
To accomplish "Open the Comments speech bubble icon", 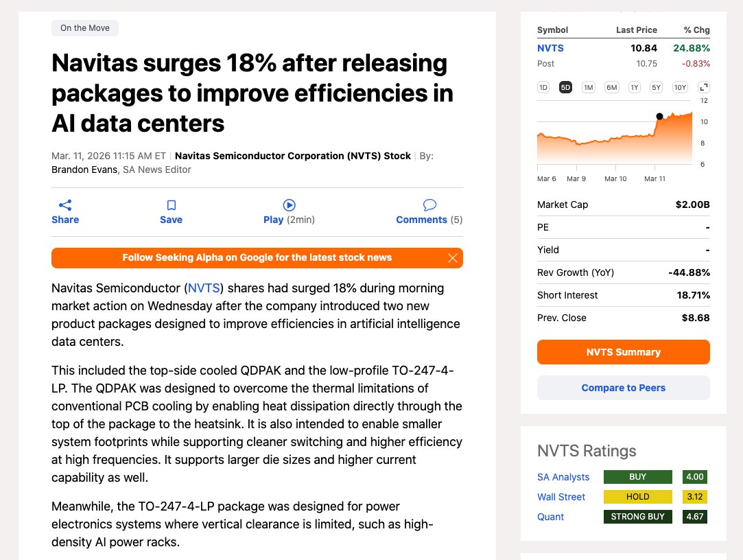I will click(x=429, y=205).
